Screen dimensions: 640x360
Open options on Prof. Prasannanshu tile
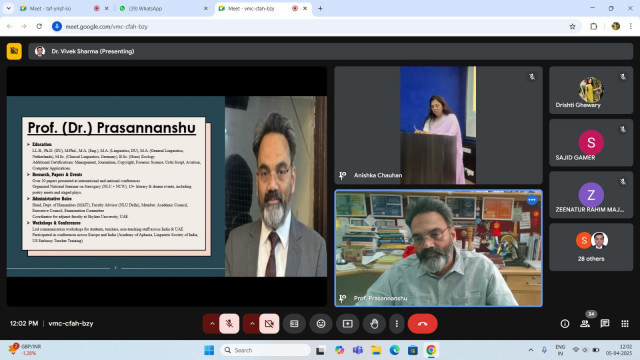pos(531,200)
